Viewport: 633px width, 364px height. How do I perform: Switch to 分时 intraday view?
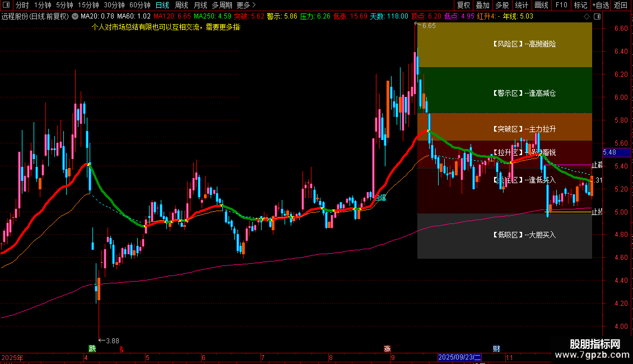tap(22, 5)
